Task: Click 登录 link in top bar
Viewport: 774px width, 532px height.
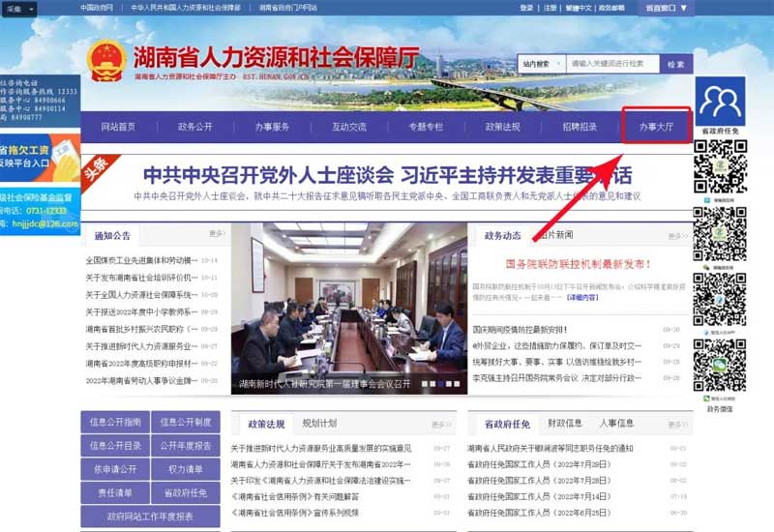Action: [526, 8]
